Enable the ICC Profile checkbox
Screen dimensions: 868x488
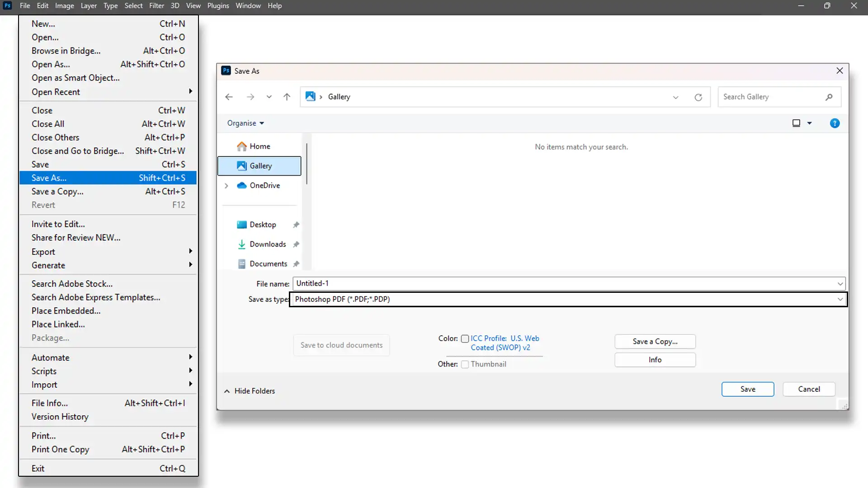point(465,339)
